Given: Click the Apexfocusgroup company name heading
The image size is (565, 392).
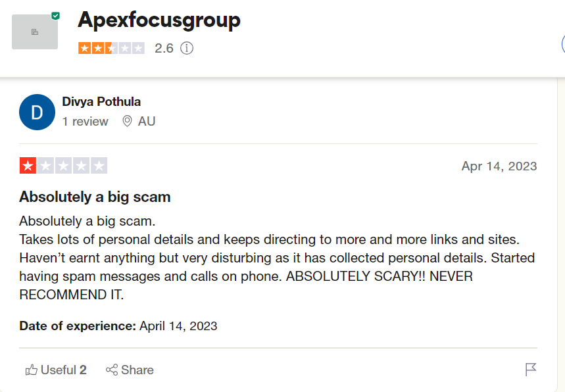Looking at the screenshot, I should click(159, 20).
